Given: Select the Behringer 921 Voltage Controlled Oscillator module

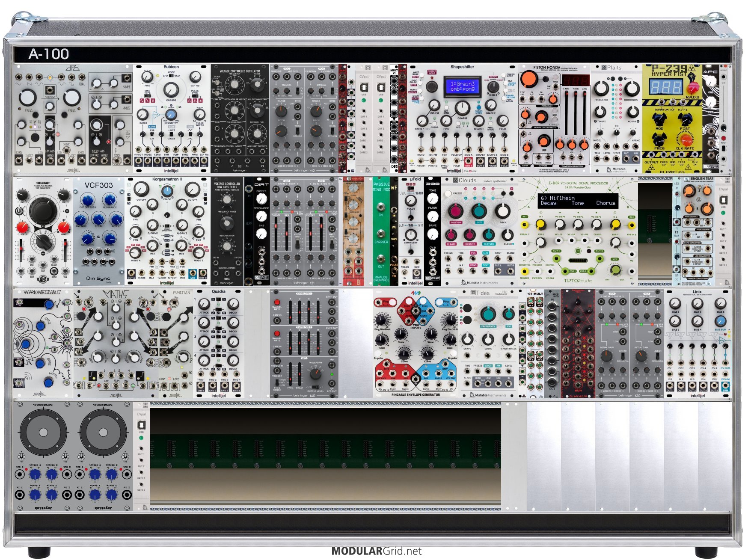Looking at the screenshot, I should 240,119.
